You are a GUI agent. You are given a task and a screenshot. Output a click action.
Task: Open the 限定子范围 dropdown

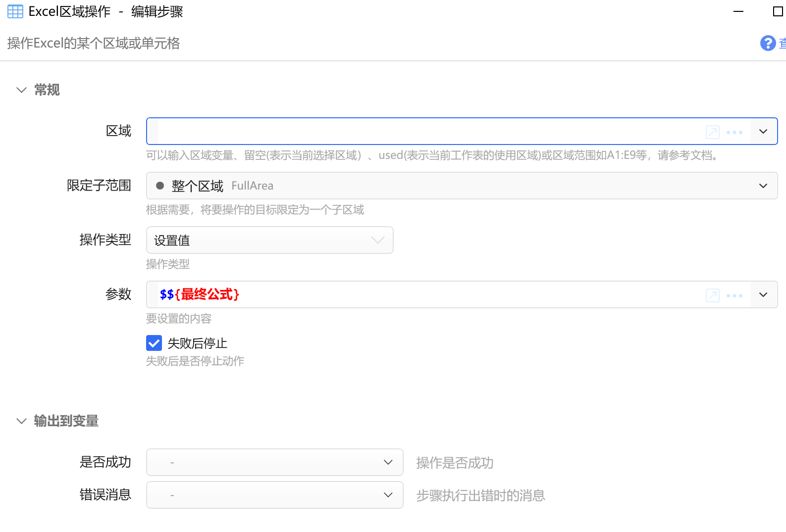tap(763, 186)
